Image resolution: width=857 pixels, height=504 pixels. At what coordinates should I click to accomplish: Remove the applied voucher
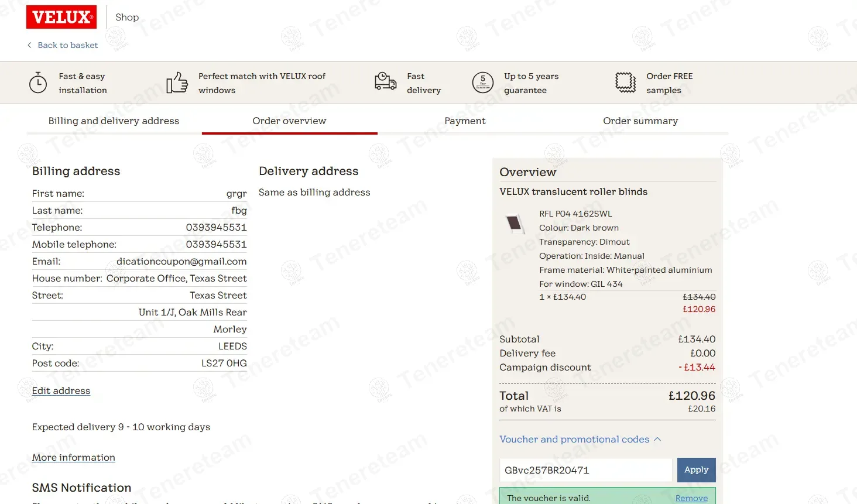(691, 498)
